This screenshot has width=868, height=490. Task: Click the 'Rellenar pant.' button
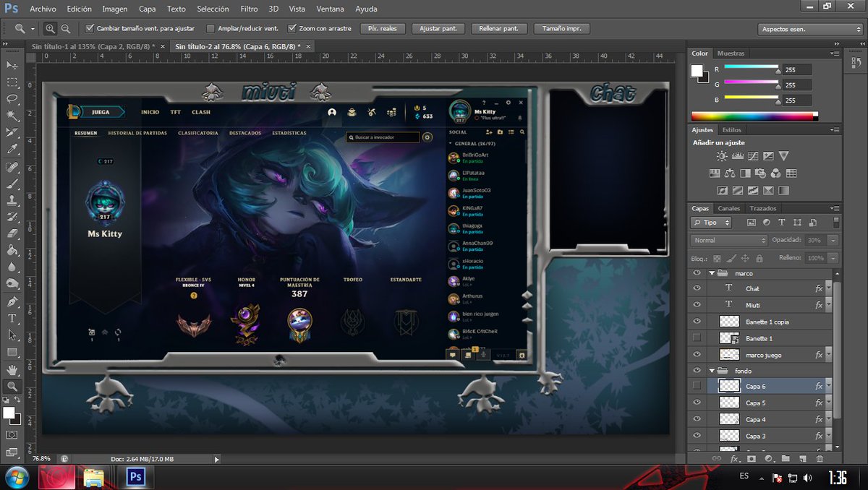click(499, 29)
